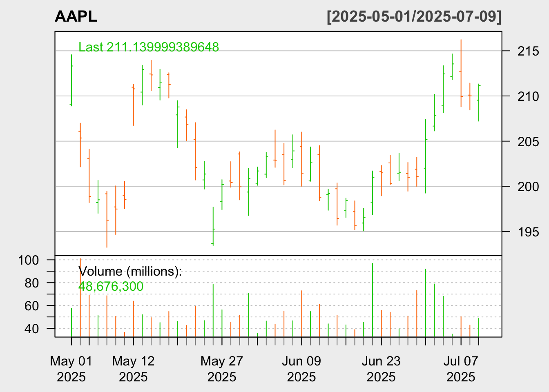Click the 200 price axis label
Image resolution: width=549 pixels, height=392 pixels.
(528, 187)
